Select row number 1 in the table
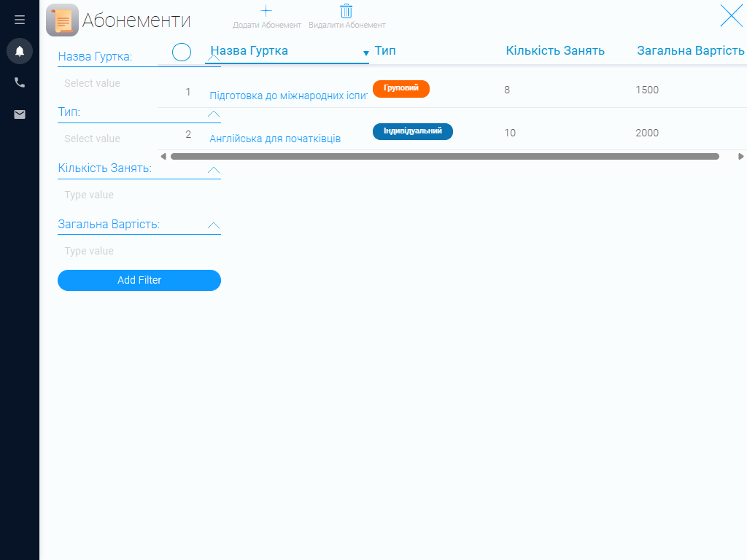The height and width of the screenshot is (560, 747). (x=188, y=92)
